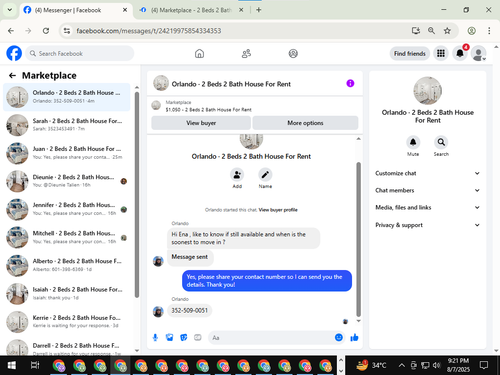Open the Isaiah conversation
The height and width of the screenshot is (375, 500).
click(x=67, y=294)
